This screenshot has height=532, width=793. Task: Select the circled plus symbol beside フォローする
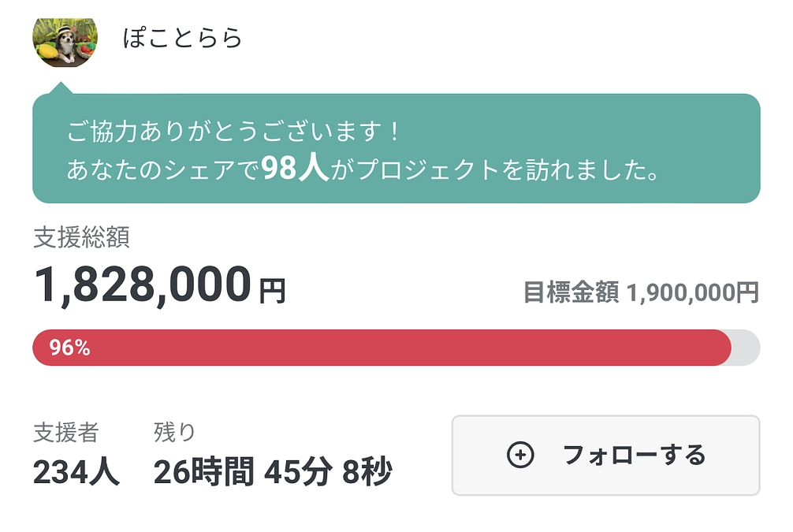pyautogui.click(x=520, y=455)
